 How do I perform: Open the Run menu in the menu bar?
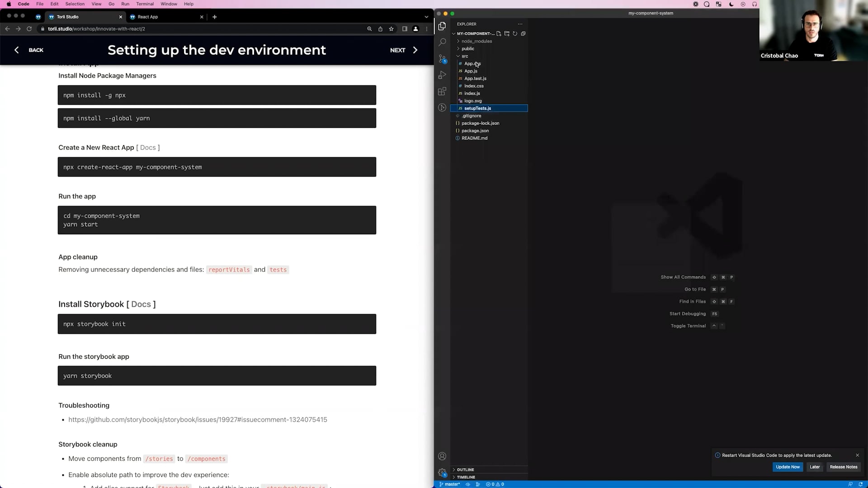pos(125,4)
